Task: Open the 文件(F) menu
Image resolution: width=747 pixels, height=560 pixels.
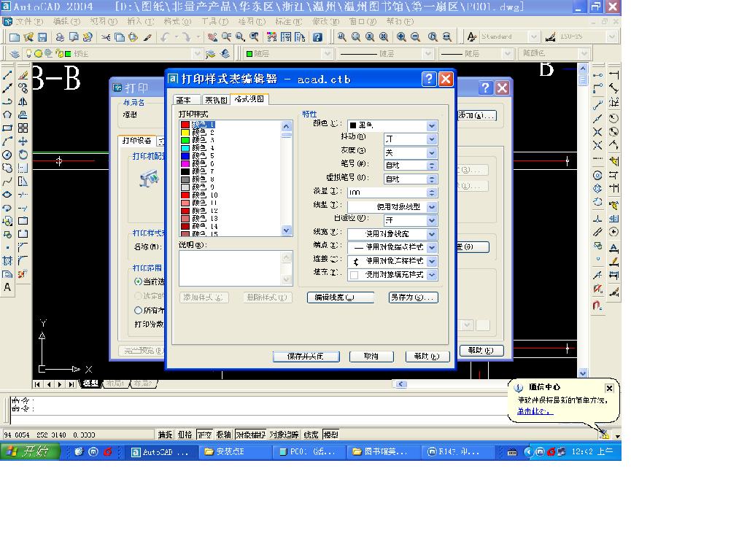Action: click(x=28, y=22)
